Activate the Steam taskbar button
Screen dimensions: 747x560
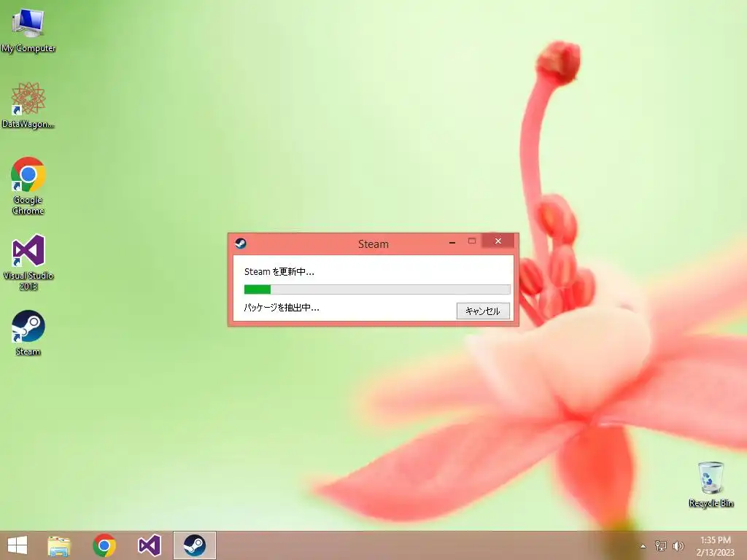pyautogui.click(x=194, y=545)
